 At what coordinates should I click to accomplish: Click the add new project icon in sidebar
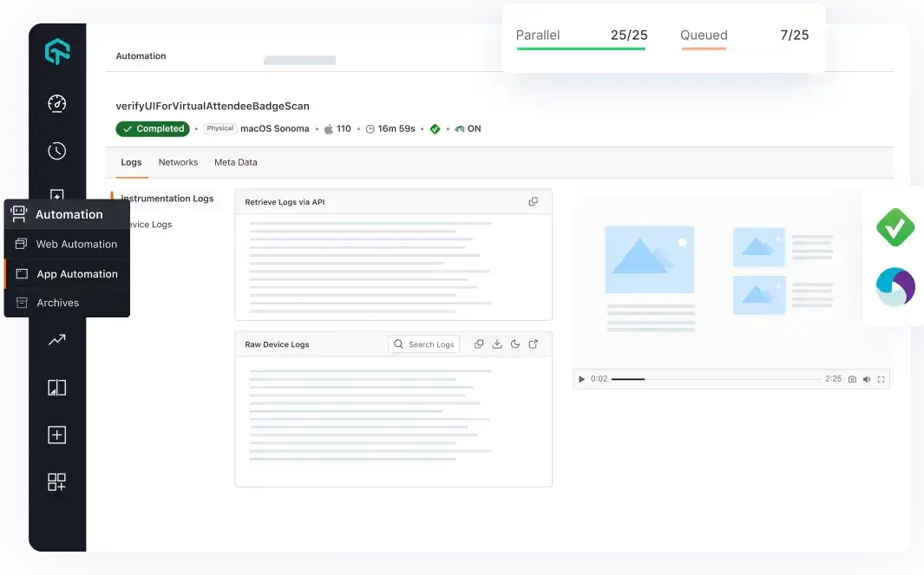click(56, 435)
